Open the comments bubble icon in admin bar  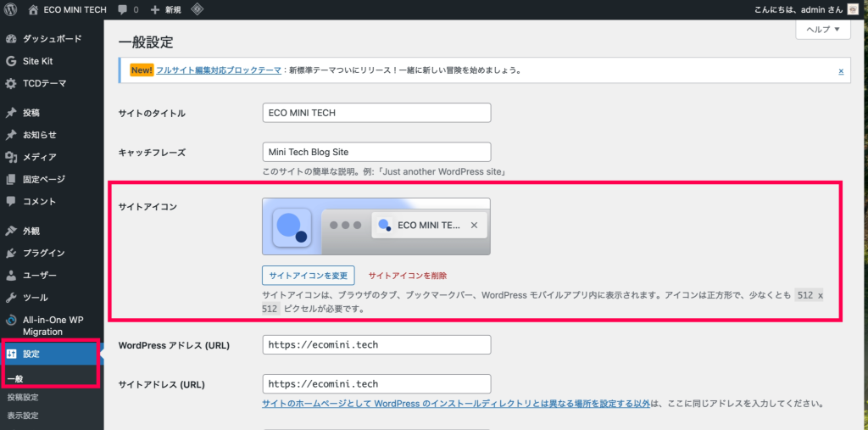point(123,10)
